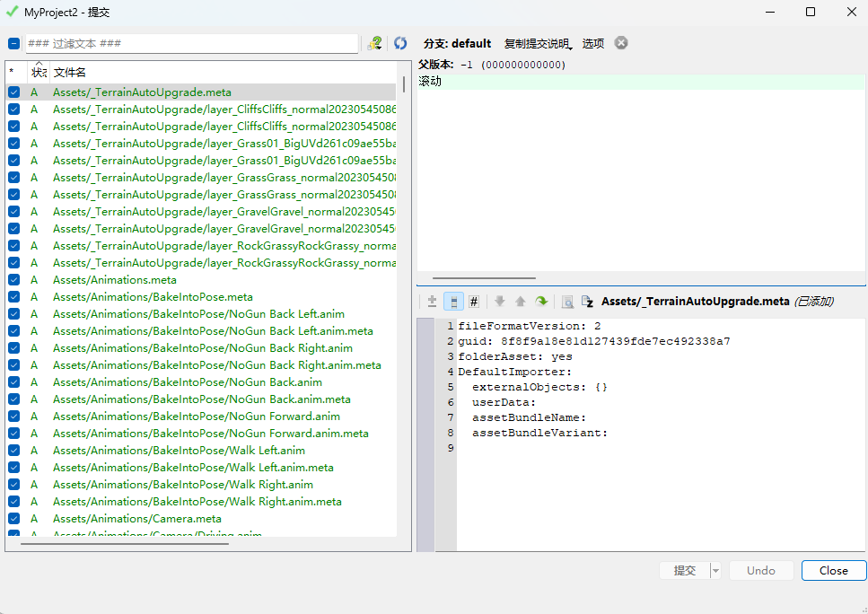
Task: Click the file list vertical scrollbar
Action: coord(404,84)
